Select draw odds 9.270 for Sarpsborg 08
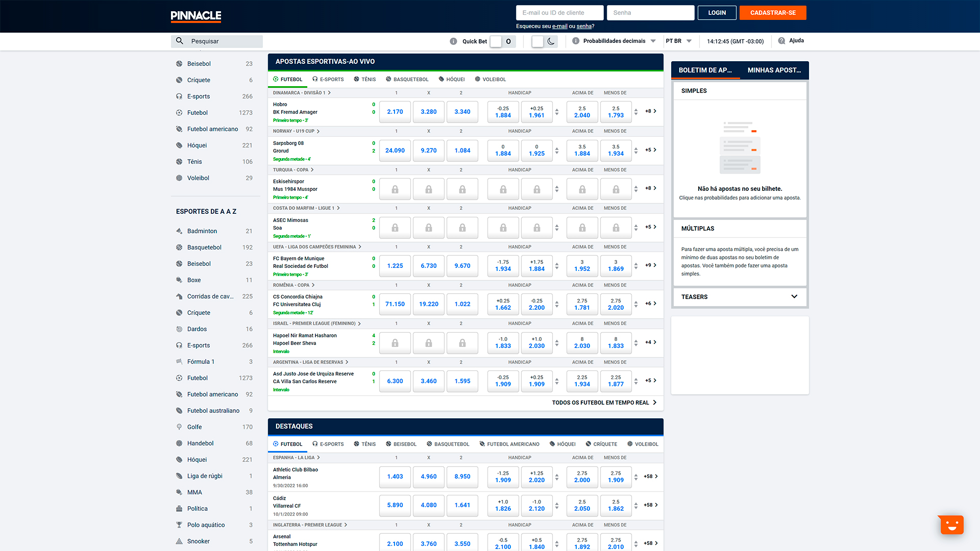980x551 pixels. [429, 151]
